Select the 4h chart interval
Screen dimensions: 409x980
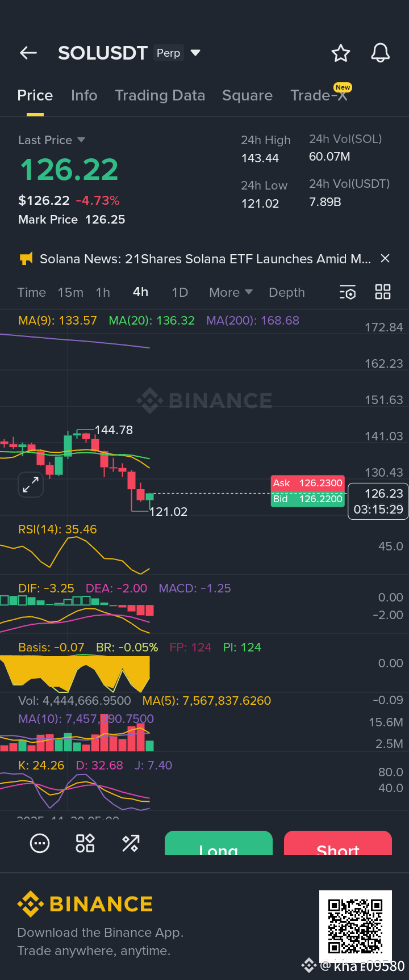click(x=140, y=292)
